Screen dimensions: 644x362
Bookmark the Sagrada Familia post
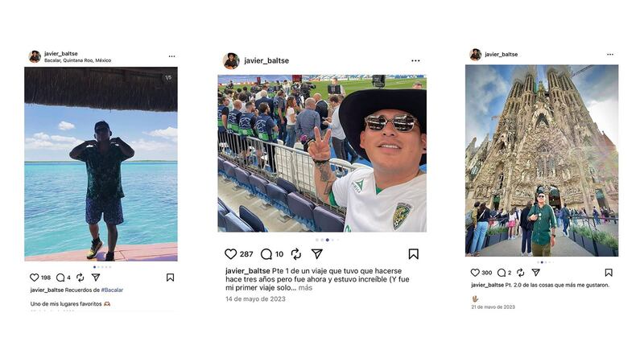tap(609, 273)
